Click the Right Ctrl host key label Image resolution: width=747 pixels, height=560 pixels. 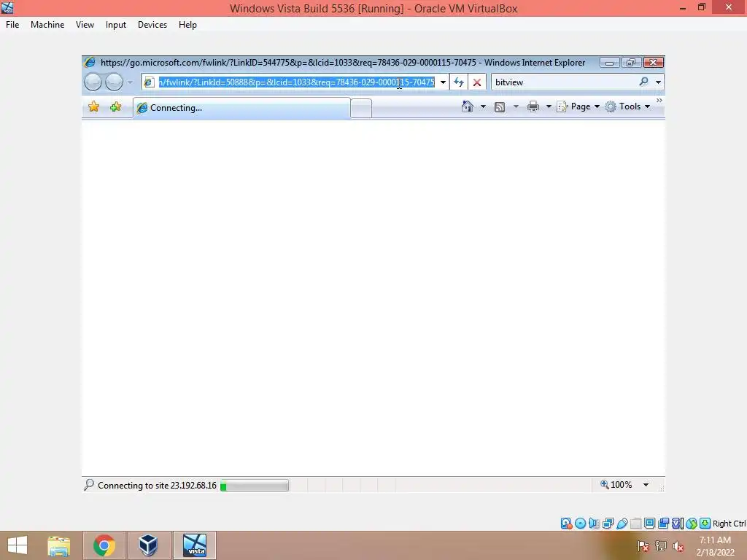[x=729, y=524]
